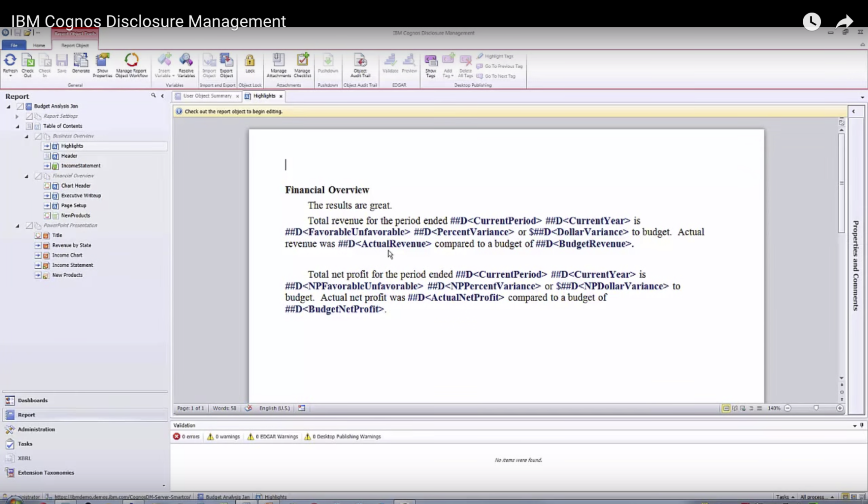Image resolution: width=868 pixels, height=504 pixels.
Task: Open the Home ribbon tab
Action: [39, 45]
